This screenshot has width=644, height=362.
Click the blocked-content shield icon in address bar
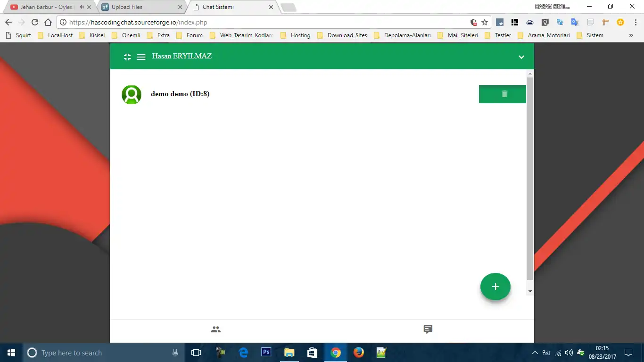pos(473,22)
